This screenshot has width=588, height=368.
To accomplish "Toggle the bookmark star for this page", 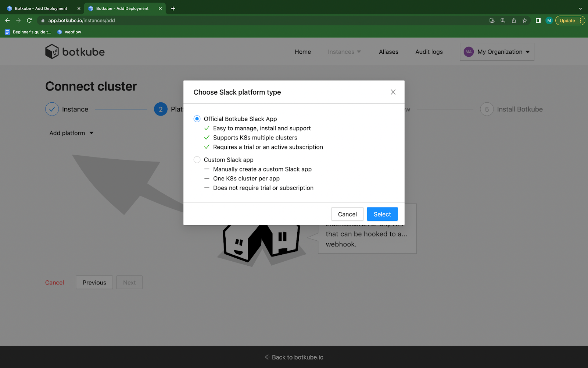I will (x=524, y=21).
